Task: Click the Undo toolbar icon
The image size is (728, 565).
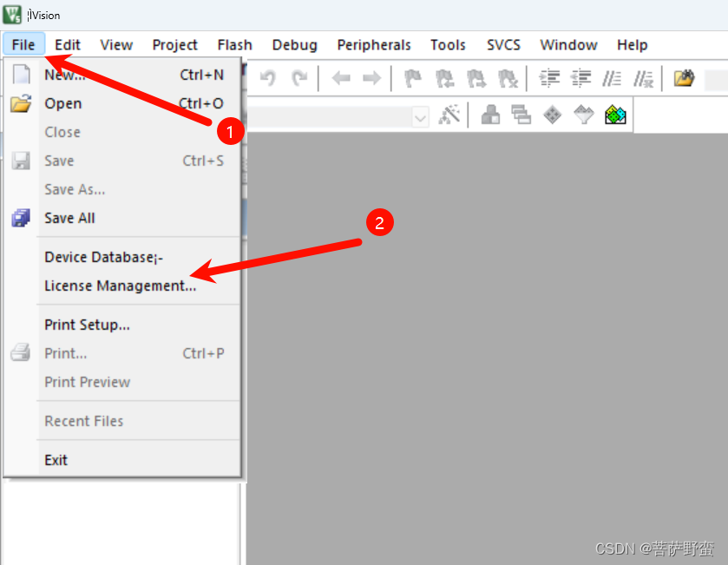Action: 268,78
